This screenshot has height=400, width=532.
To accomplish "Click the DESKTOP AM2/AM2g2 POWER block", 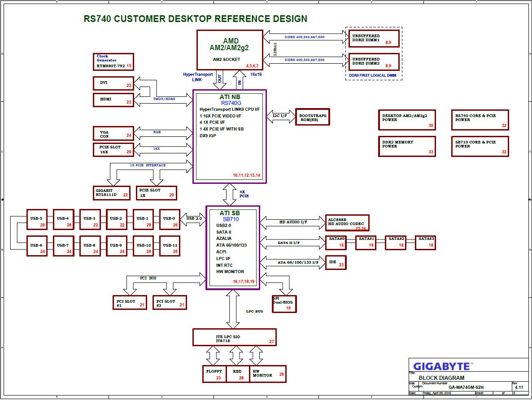I will click(407, 120).
